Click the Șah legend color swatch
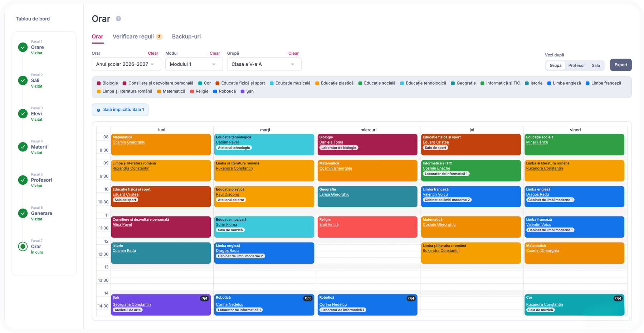 [x=243, y=91]
